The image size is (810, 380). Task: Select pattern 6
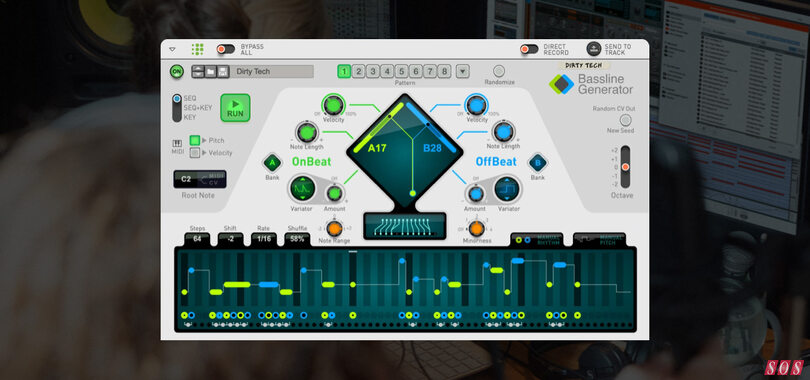(415, 71)
